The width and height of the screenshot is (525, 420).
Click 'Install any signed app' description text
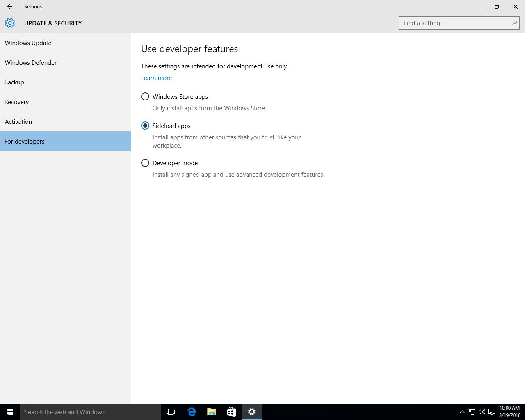tap(238, 175)
